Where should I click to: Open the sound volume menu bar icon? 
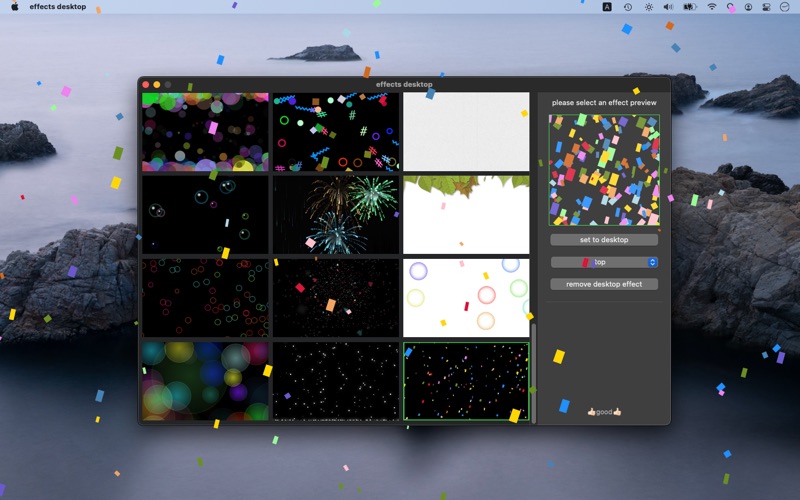(x=668, y=7)
